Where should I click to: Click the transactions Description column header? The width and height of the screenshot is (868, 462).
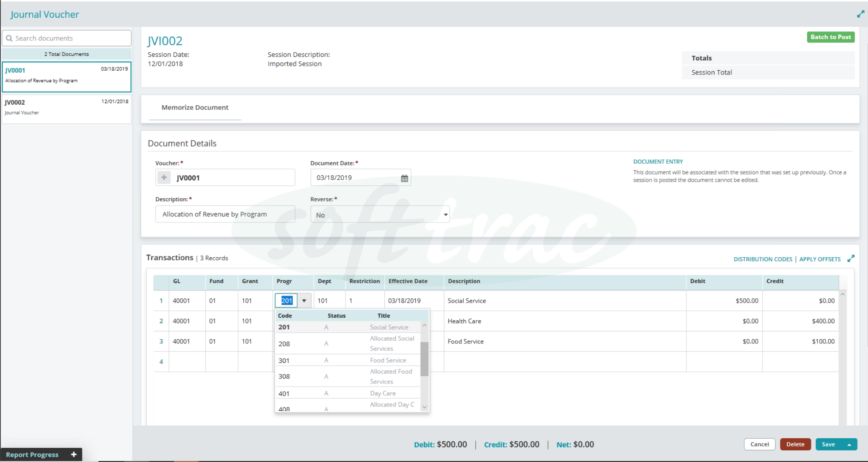(x=565, y=281)
